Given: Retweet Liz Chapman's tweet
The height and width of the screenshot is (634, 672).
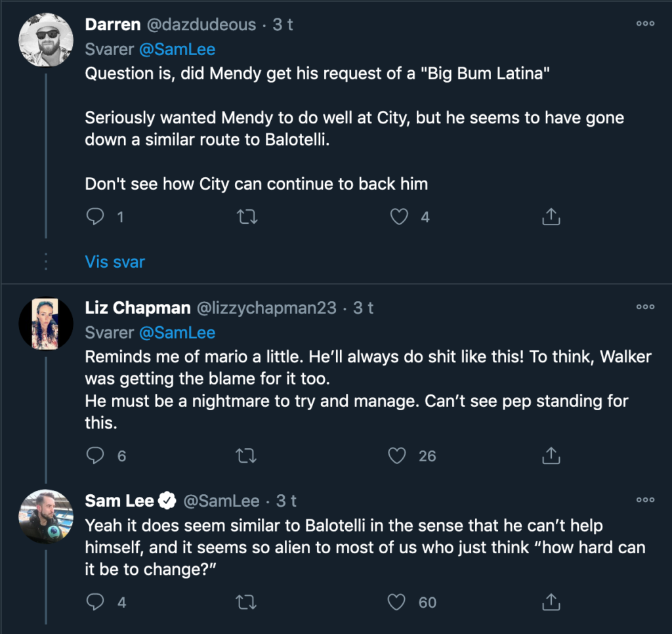Looking at the screenshot, I should 246,455.
